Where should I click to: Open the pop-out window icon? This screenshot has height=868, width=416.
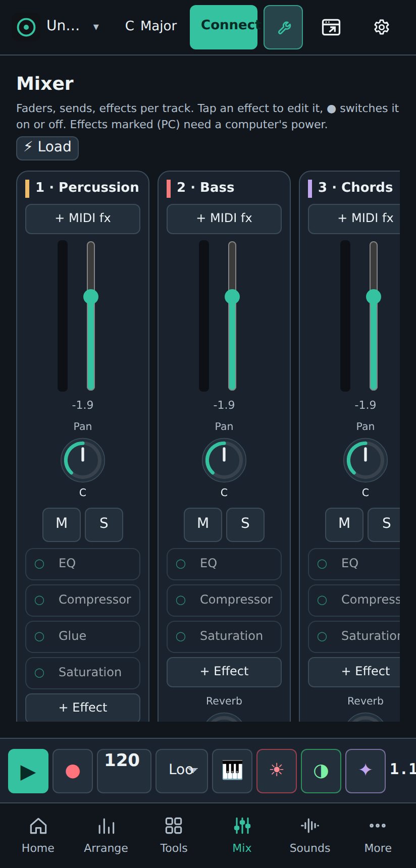[x=331, y=27]
